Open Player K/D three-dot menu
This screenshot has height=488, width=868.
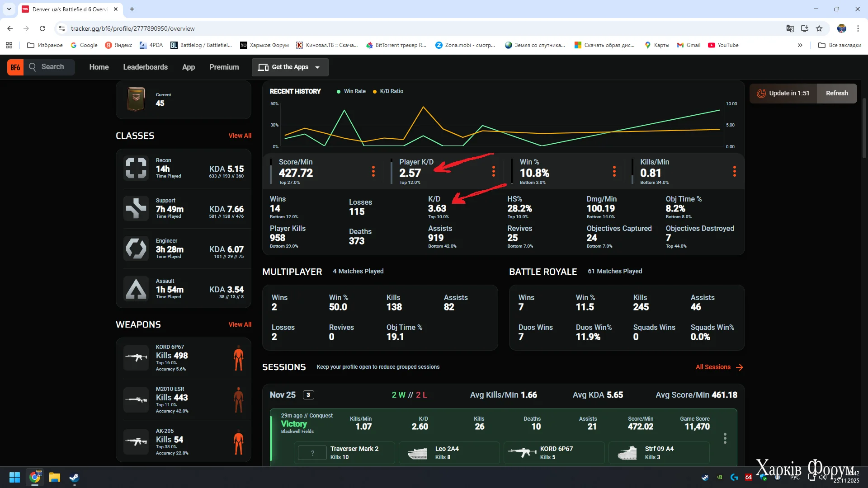pyautogui.click(x=493, y=171)
